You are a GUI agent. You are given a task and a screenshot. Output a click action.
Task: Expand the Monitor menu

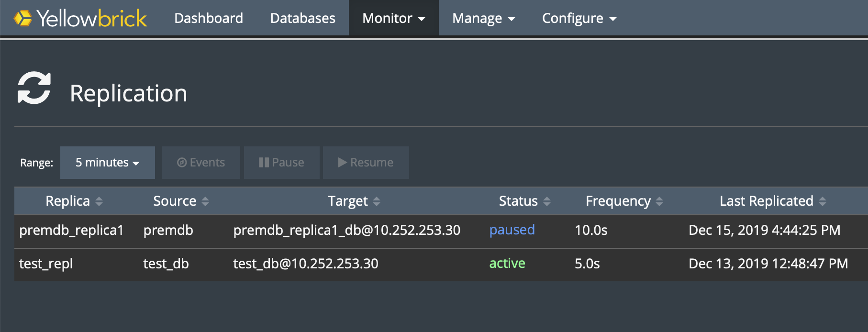393,18
